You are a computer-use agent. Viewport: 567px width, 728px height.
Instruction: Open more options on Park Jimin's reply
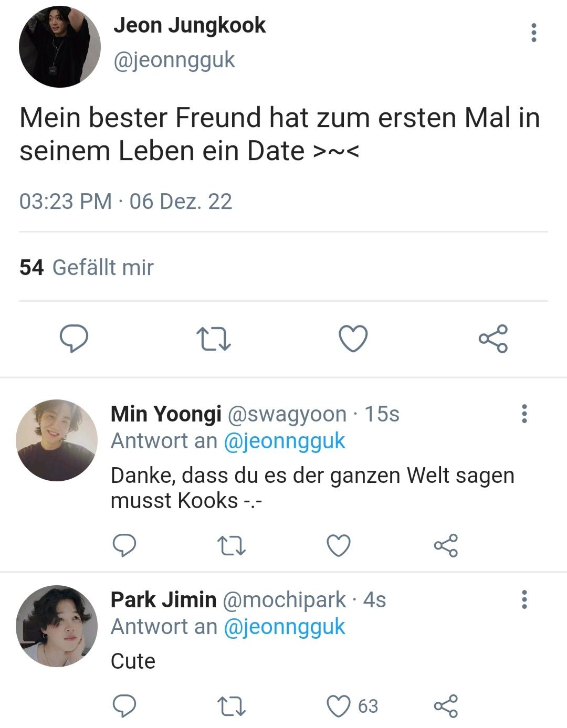coord(524,599)
